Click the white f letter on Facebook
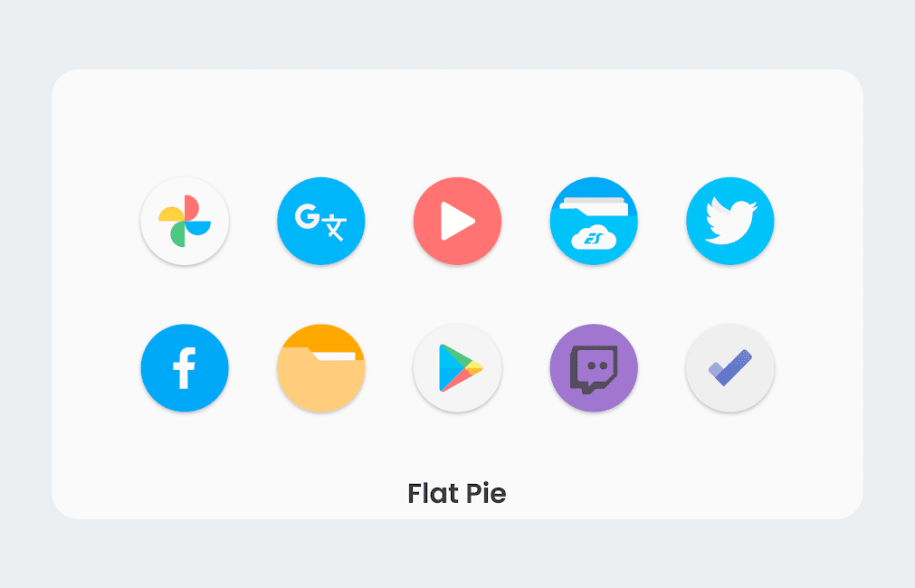This screenshot has width=915, height=588. click(x=184, y=368)
